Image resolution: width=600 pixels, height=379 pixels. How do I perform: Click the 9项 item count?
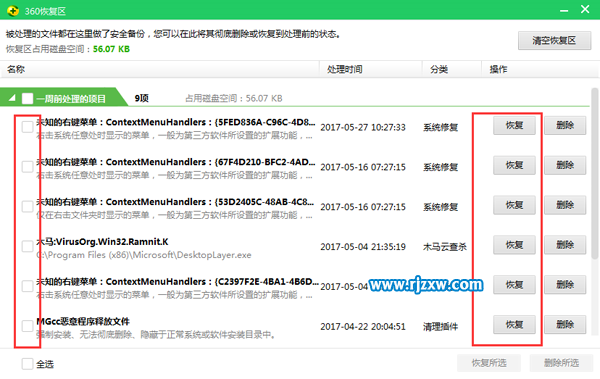coord(142,98)
